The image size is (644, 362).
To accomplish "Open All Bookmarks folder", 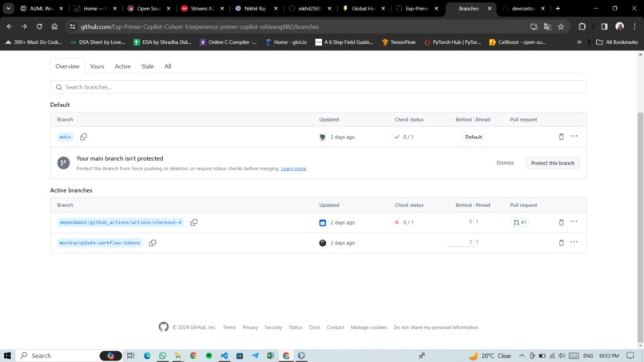I will tap(617, 42).
